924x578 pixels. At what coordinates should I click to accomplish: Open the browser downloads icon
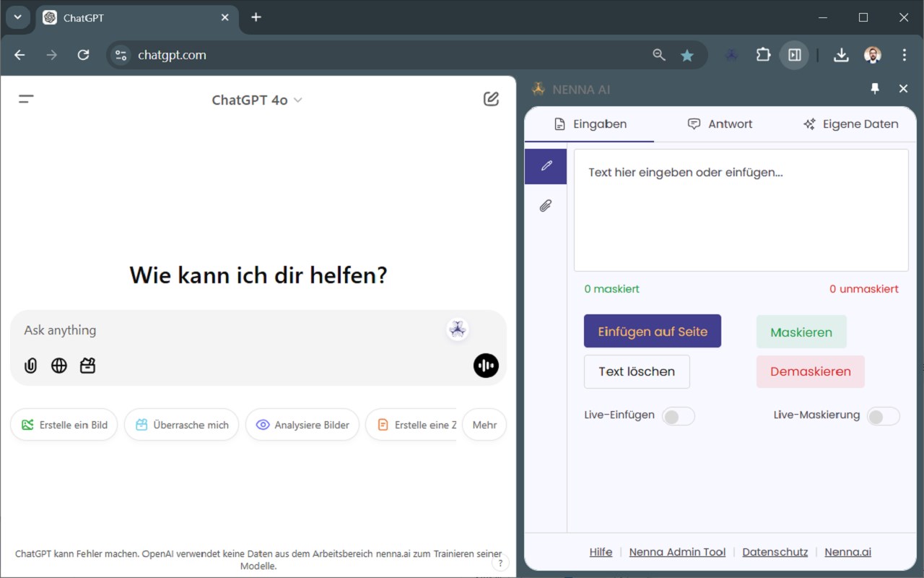pos(841,55)
